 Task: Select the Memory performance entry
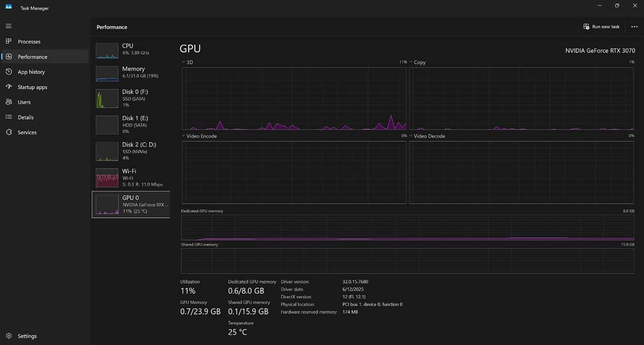[x=130, y=73]
